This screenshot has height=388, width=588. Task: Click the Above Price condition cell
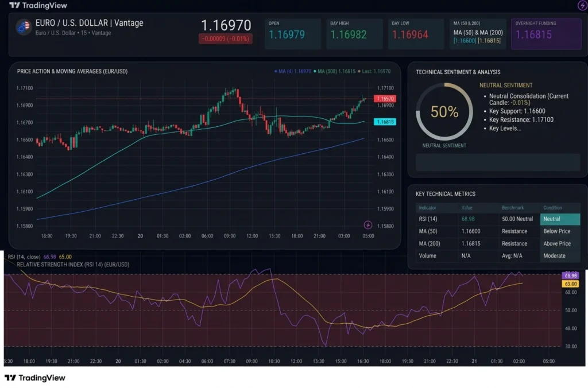[557, 244]
